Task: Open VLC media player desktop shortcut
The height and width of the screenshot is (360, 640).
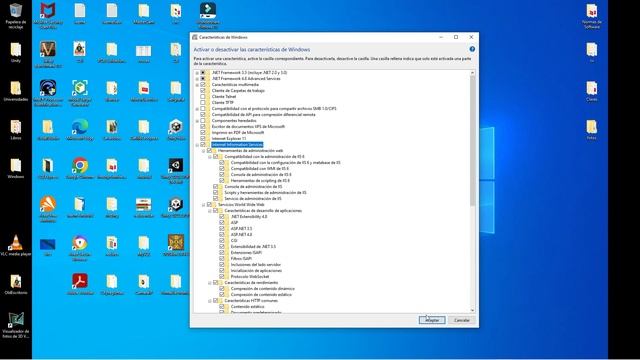Action: pos(16,246)
